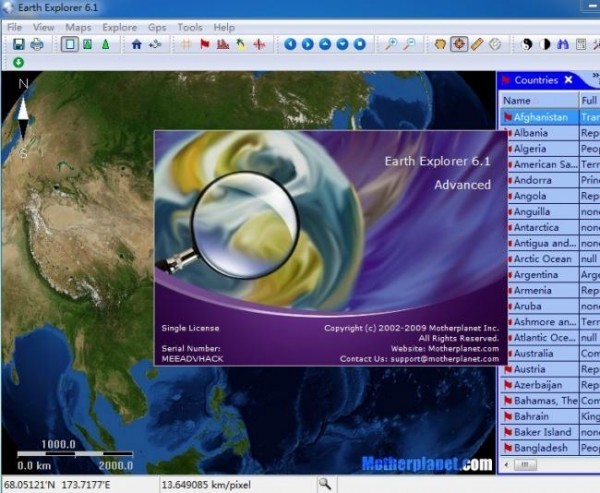600x493 pixels.
Task: Toggle the half-circle contrast icon
Action: 545,44
